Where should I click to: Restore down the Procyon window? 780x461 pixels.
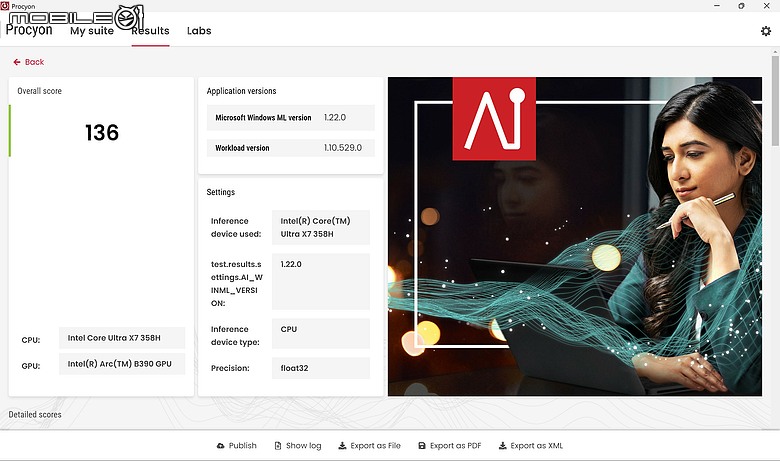[741, 6]
